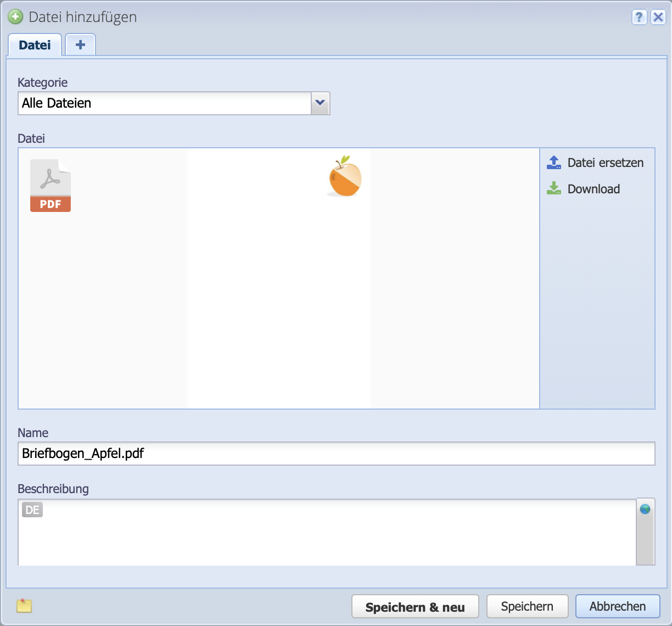This screenshot has height=626, width=672.
Task: Cancel with the Abbrechen button
Action: [x=618, y=606]
